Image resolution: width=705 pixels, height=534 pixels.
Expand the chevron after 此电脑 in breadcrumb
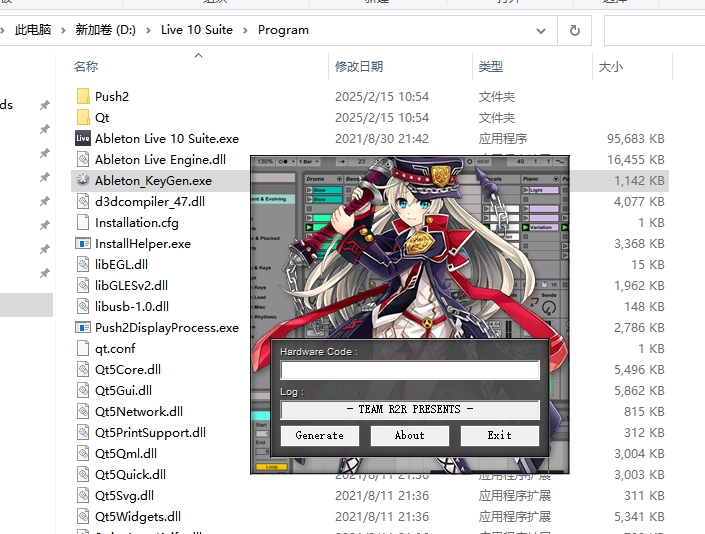click(x=63, y=31)
